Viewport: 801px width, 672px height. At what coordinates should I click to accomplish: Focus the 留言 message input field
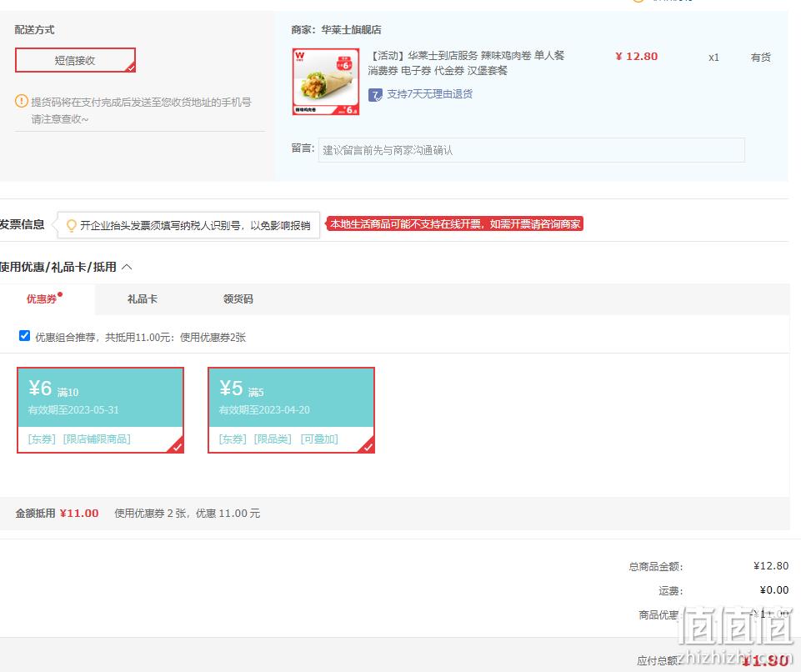coord(531,150)
